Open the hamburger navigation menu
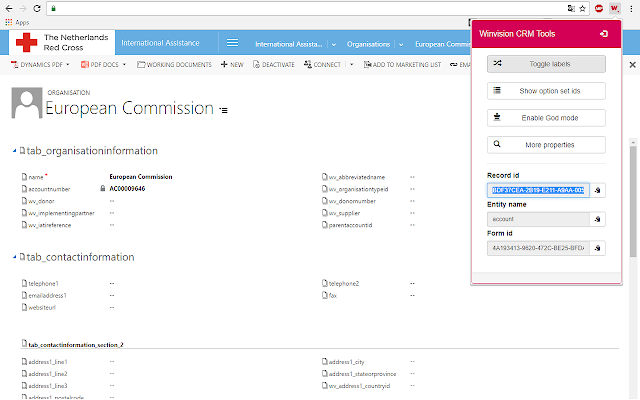The height and width of the screenshot is (400, 640). [232, 42]
